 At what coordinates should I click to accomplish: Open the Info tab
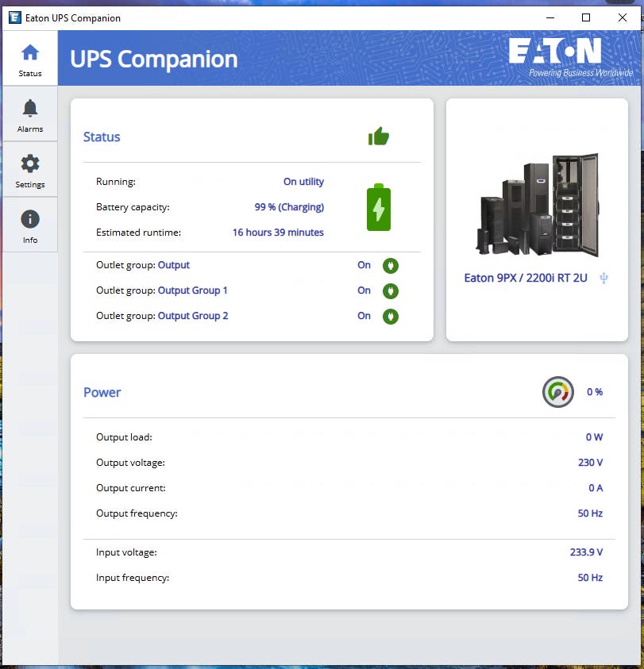[x=30, y=225]
